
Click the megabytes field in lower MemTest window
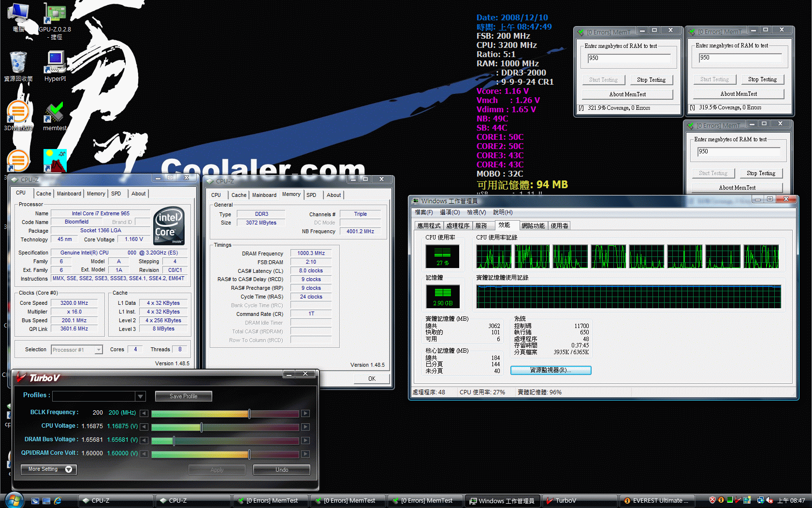click(739, 151)
